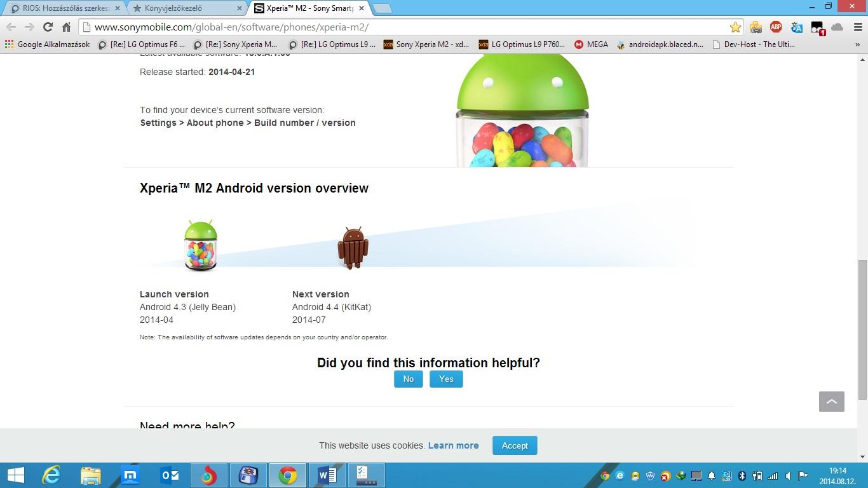This screenshot has width=868, height=488.
Task: Open the [Re:] LG Optimus L9 bookmark
Action: point(332,44)
